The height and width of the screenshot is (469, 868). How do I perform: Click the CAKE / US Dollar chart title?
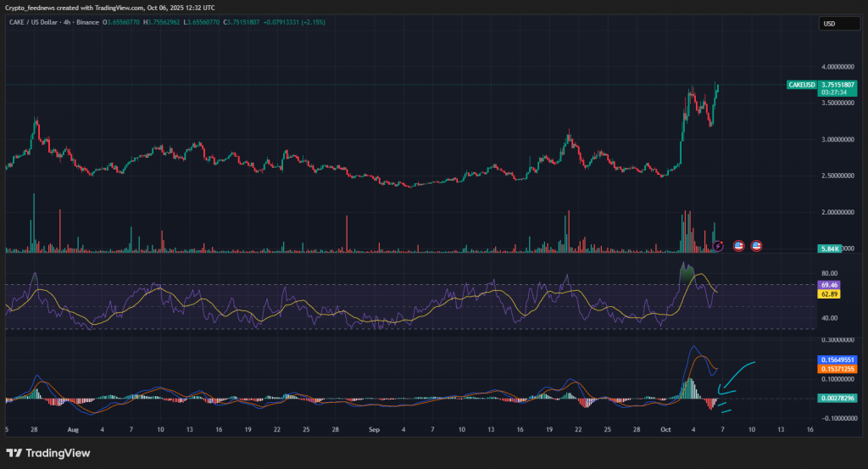pyautogui.click(x=34, y=22)
